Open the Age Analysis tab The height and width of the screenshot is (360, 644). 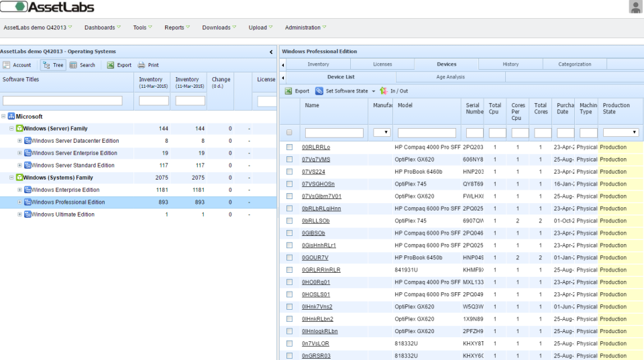point(450,77)
